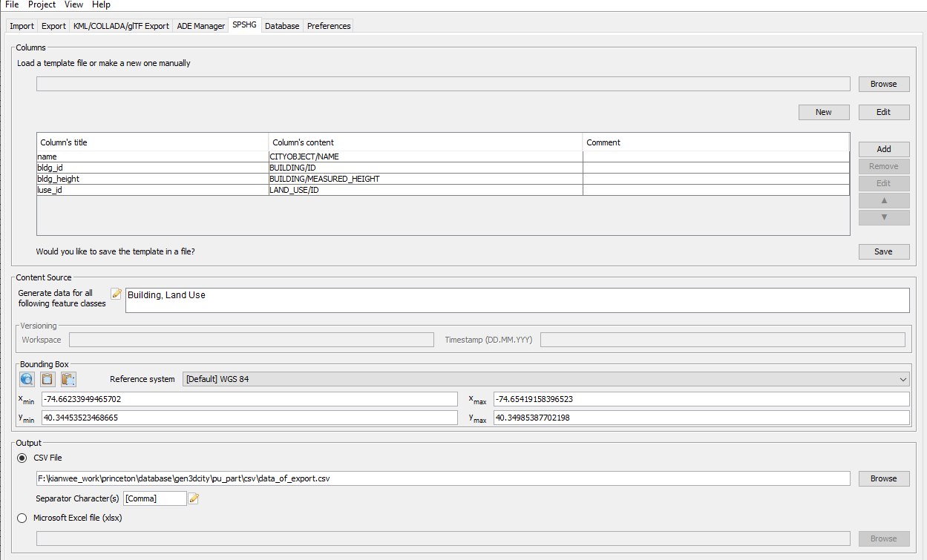Click the Edit button below Remove

coord(884,183)
